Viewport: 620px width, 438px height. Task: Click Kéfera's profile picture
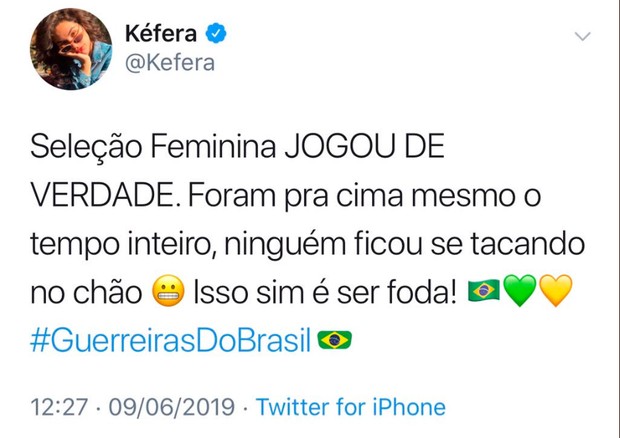coord(71,49)
